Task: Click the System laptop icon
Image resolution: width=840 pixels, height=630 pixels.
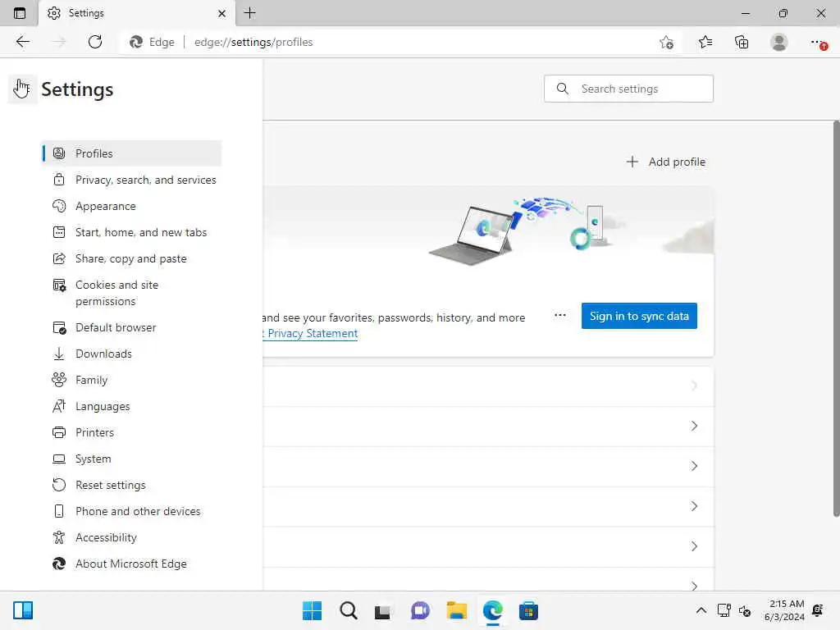Action: click(x=59, y=459)
